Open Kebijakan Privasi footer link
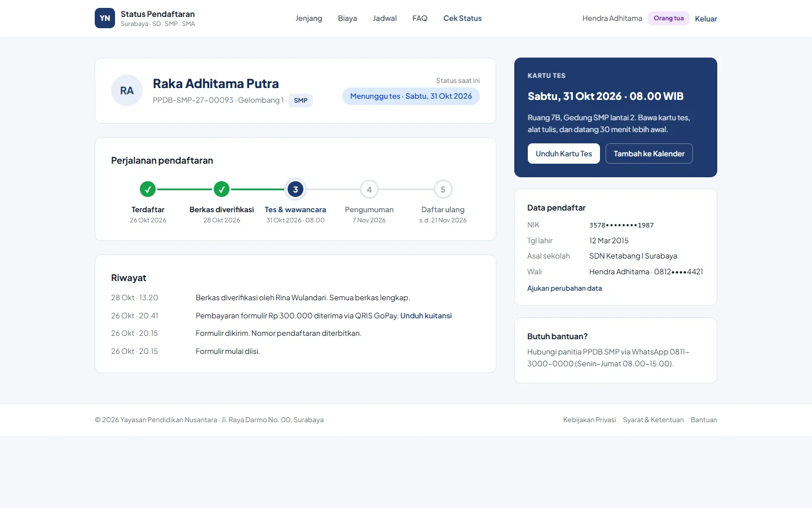812x508 pixels. pyautogui.click(x=589, y=420)
